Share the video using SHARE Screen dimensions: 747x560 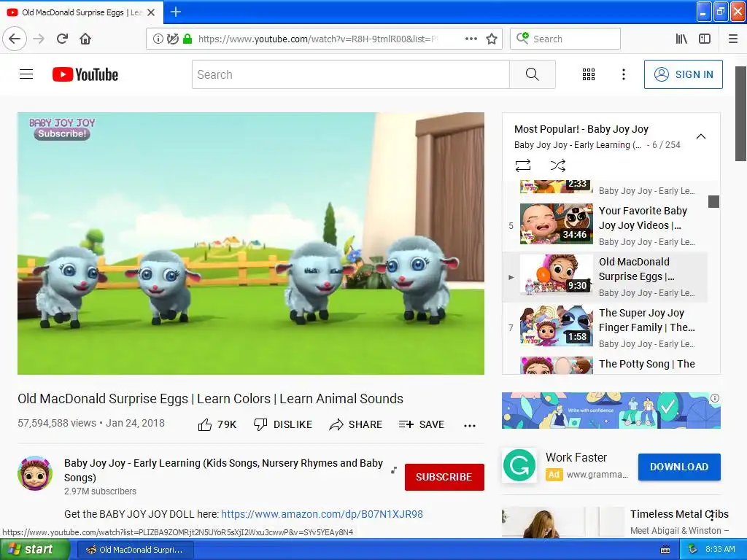[x=355, y=424]
